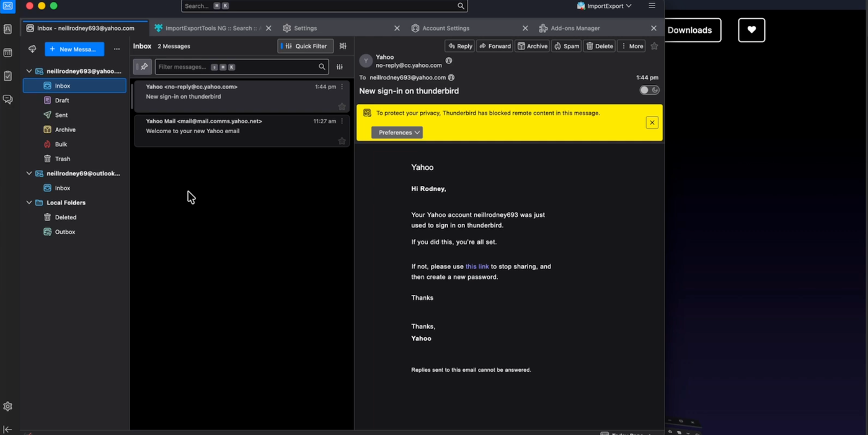Click the settings gear at bottom left
Image resolution: width=868 pixels, height=435 pixels.
8,406
